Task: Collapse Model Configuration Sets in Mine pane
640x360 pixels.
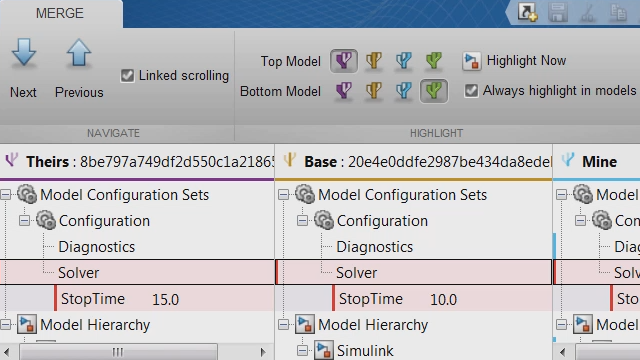Action: point(561,195)
